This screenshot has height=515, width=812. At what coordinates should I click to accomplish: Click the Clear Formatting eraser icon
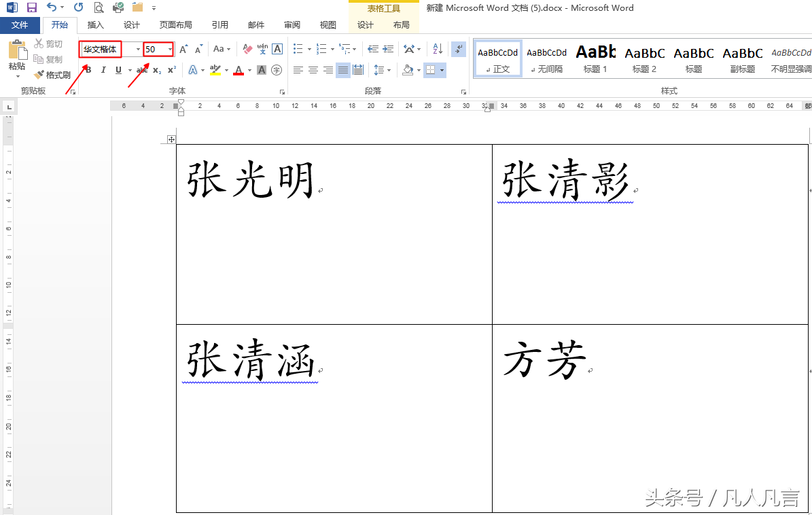tap(247, 49)
